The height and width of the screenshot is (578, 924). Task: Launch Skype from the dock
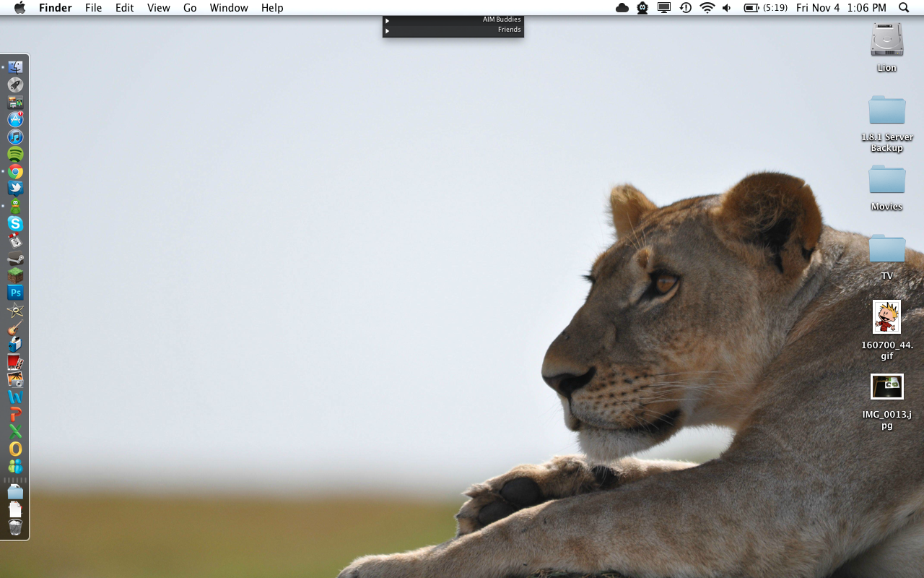pyautogui.click(x=15, y=223)
